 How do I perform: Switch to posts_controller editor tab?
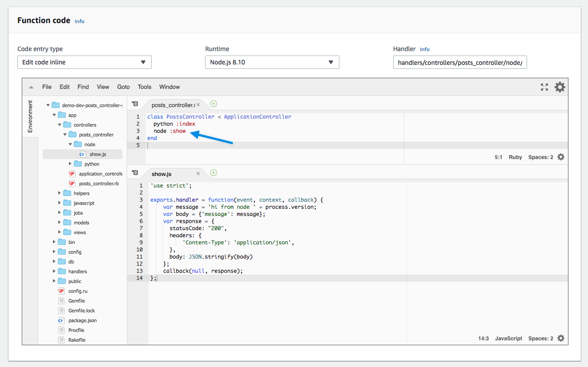click(x=173, y=105)
